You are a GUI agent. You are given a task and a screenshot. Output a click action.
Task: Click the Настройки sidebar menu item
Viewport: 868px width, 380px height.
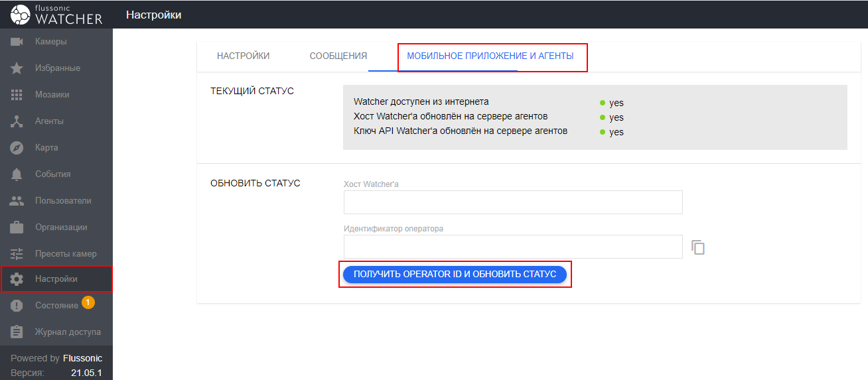[56, 279]
